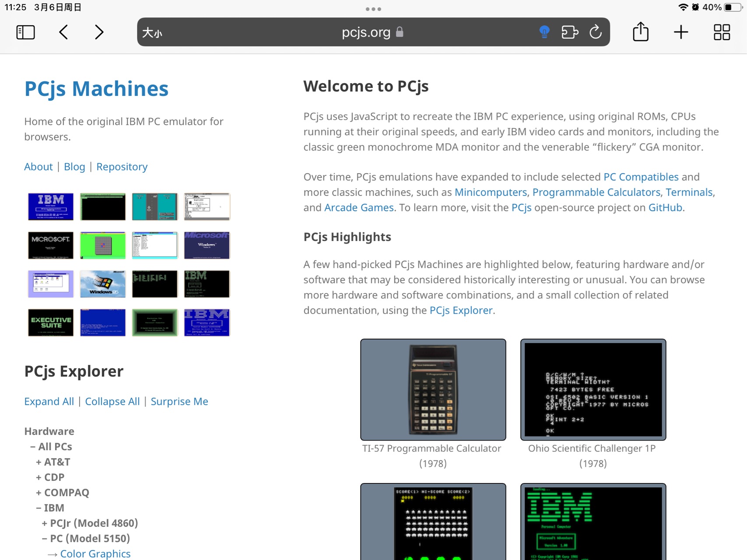The height and width of the screenshot is (560, 747).
Task: Open the teal game screen thumbnail
Action: pos(155,206)
